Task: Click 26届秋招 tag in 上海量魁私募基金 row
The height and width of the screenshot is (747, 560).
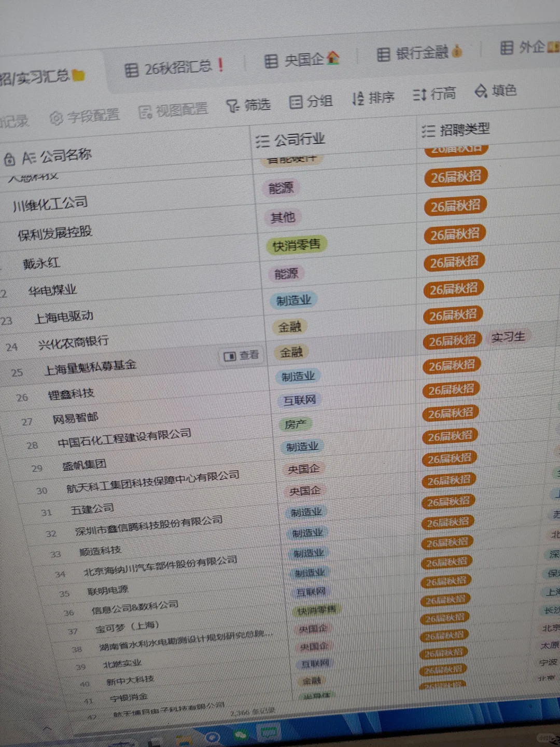Action: point(452,340)
